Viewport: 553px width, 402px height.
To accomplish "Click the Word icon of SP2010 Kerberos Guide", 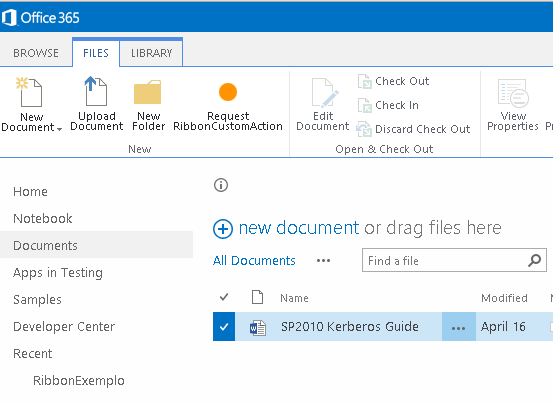I will (258, 328).
